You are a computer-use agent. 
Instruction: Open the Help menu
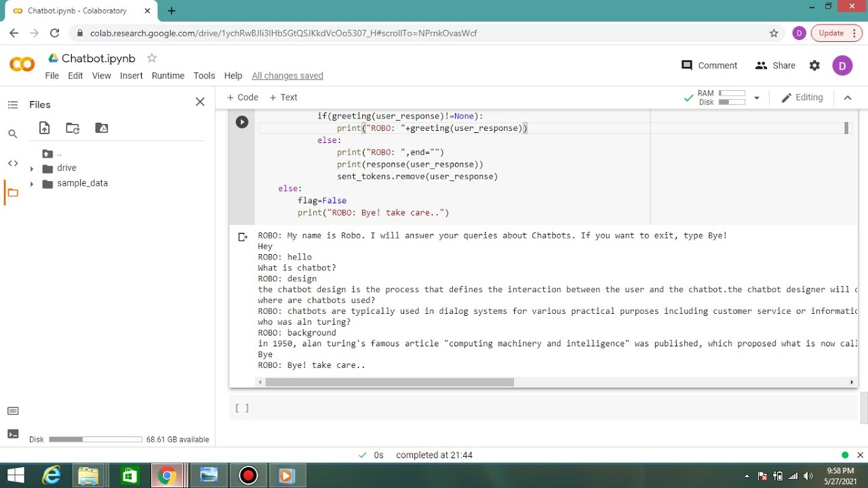click(233, 75)
